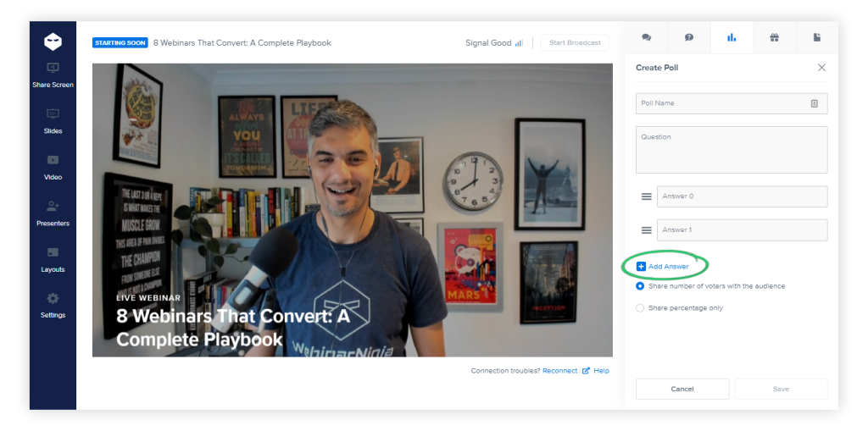Click the Signal Good bars icon
Viewport: 868px width, 431px height.
tap(519, 42)
